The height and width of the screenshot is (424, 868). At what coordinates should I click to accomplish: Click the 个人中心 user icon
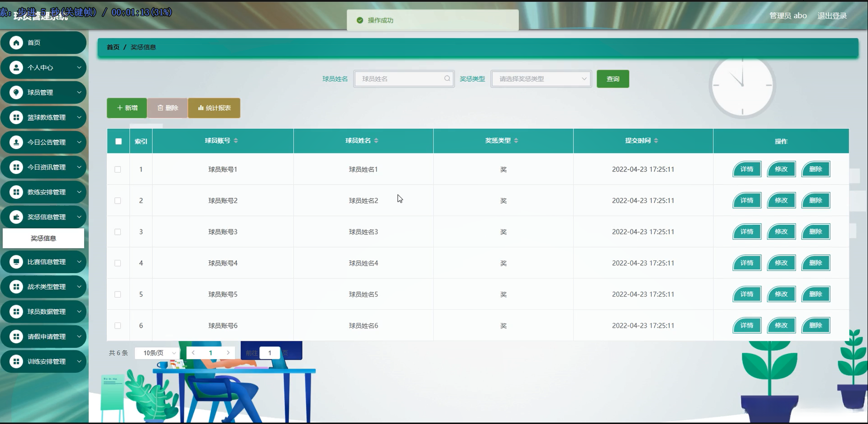click(16, 68)
